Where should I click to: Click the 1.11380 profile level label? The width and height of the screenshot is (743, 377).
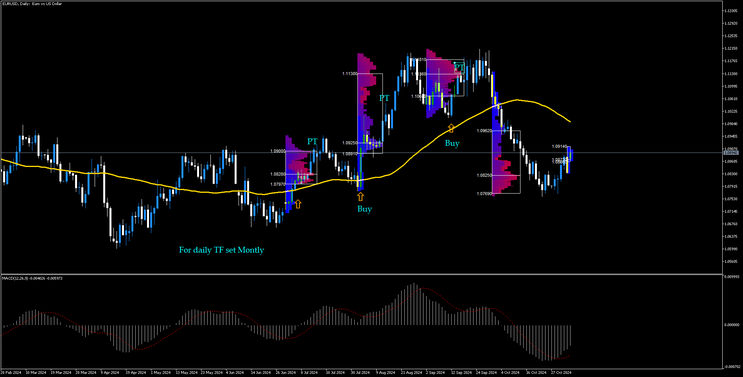[349, 73]
